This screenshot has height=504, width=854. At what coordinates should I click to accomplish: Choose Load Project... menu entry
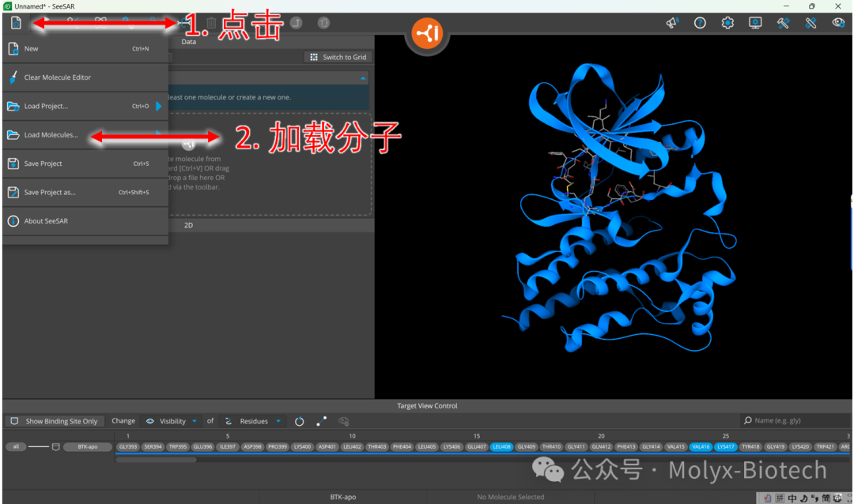85,106
